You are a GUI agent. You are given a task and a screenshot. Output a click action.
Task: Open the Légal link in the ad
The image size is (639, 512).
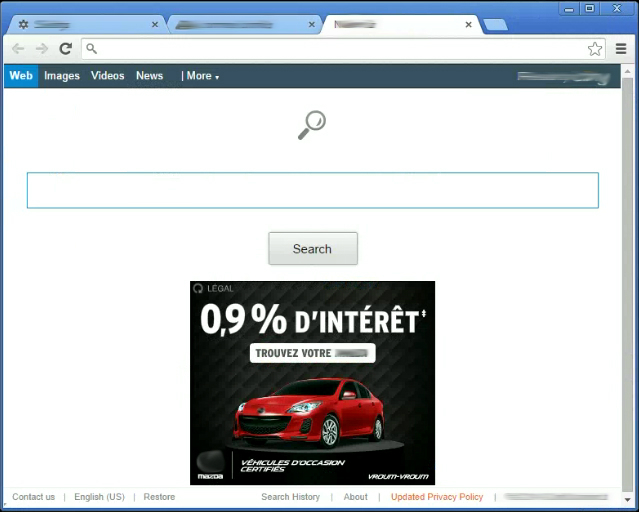tap(214, 289)
